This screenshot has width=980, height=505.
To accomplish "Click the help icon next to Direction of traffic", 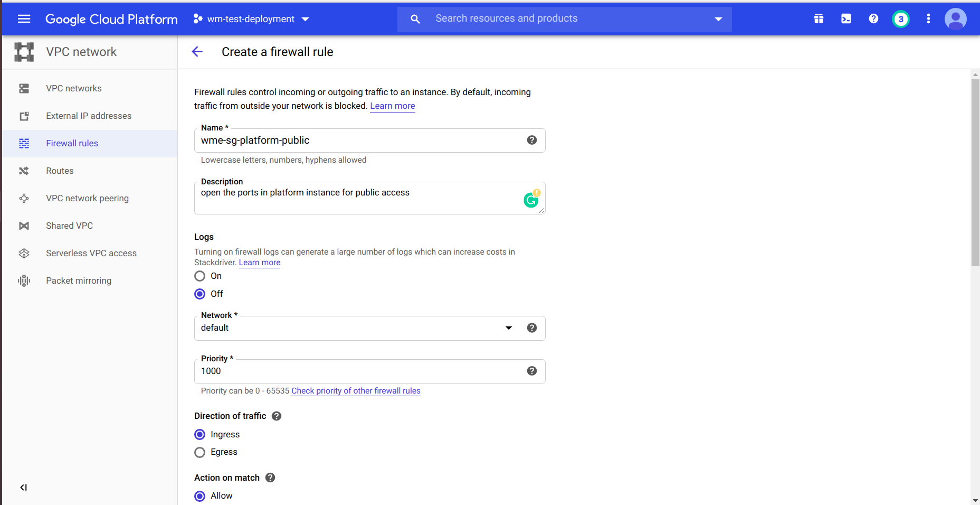I will 277,416.
